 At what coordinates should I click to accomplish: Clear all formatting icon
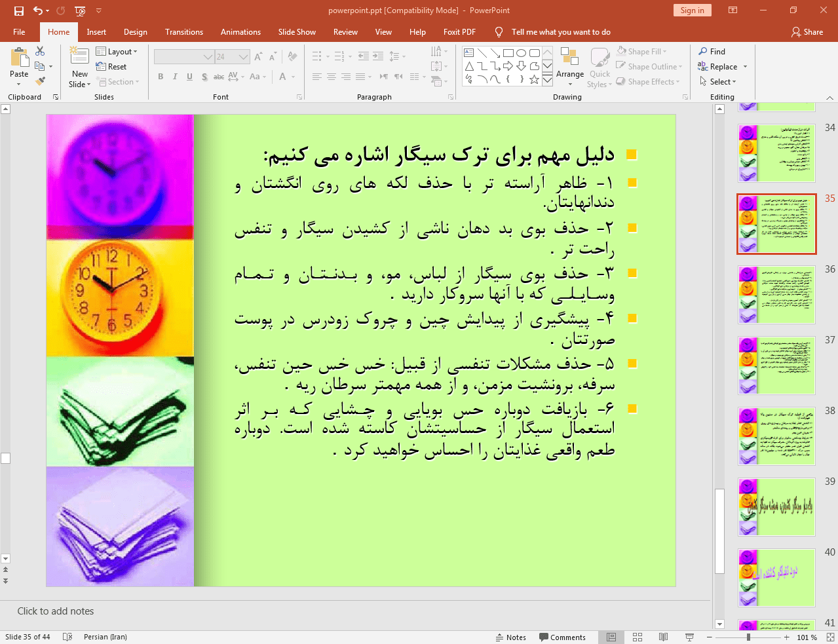[x=292, y=56]
